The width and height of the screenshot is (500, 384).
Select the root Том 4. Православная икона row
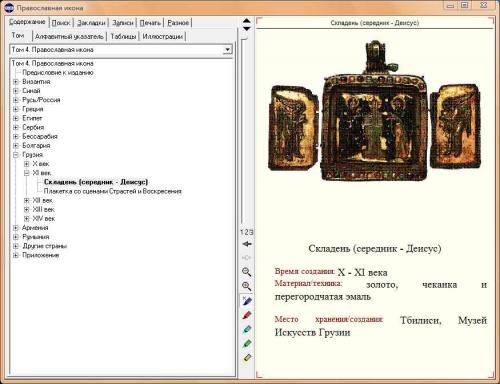pos(53,63)
